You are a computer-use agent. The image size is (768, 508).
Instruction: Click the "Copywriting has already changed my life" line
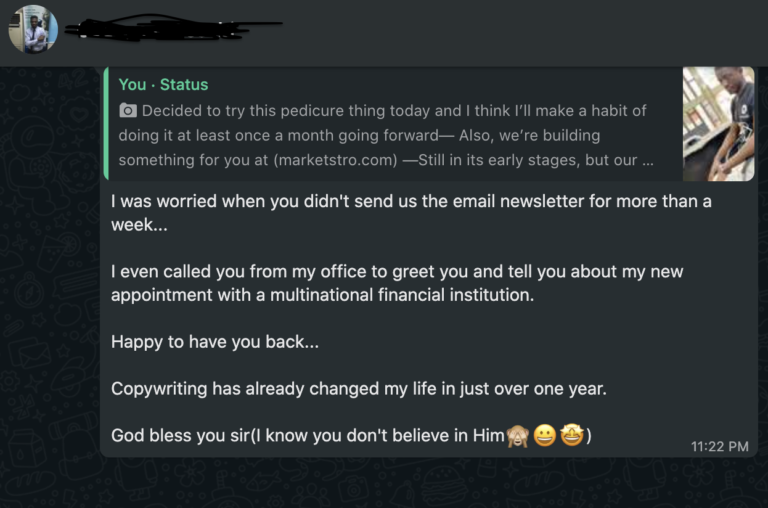click(x=359, y=388)
